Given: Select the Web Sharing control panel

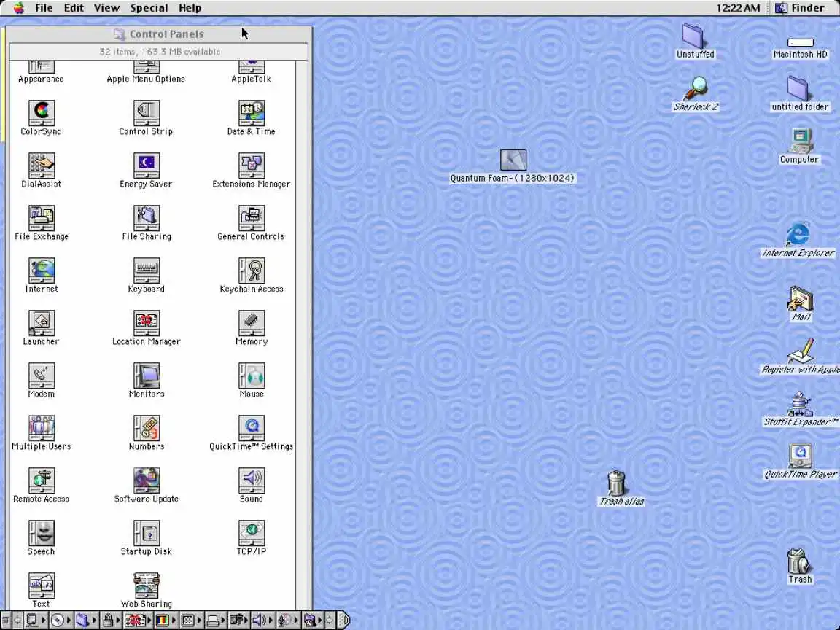Looking at the screenshot, I should (x=147, y=586).
